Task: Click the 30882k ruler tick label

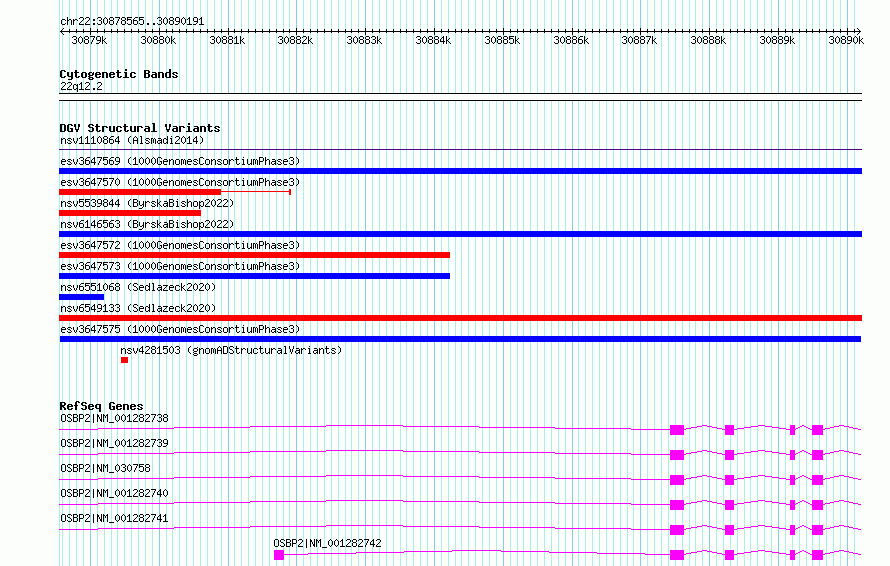Action: [x=295, y=40]
